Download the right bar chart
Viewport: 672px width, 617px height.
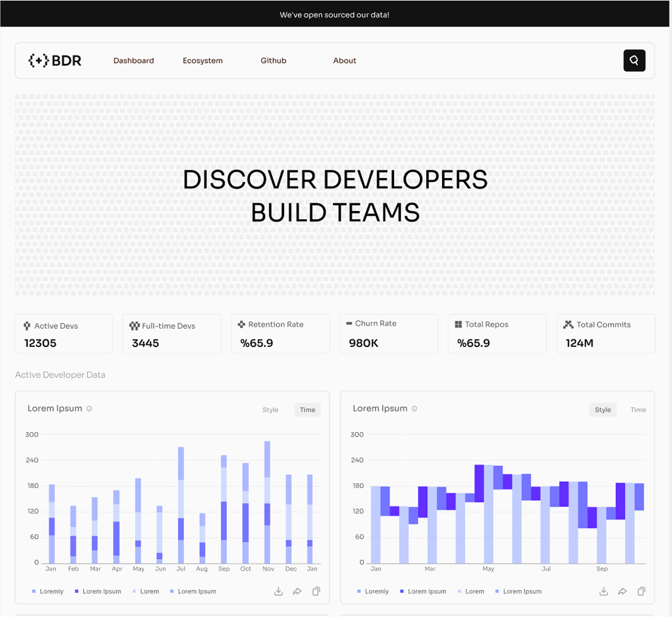(x=603, y=591)
